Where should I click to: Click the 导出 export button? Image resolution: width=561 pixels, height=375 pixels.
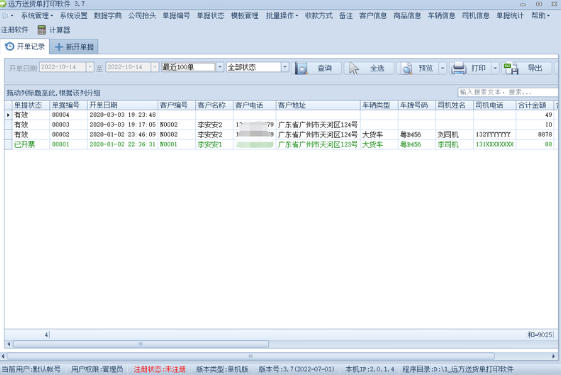tap(527, 68)
